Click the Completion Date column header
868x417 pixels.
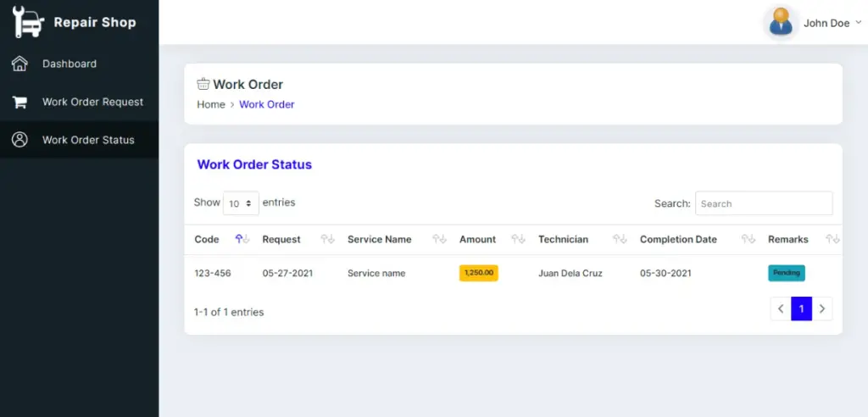click(x=678, y=239)
